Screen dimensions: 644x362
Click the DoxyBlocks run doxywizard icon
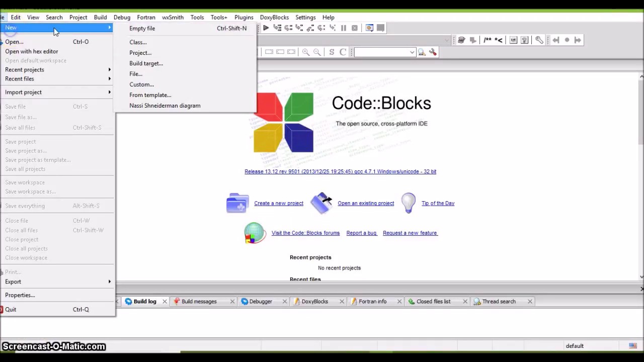[461, 40]
